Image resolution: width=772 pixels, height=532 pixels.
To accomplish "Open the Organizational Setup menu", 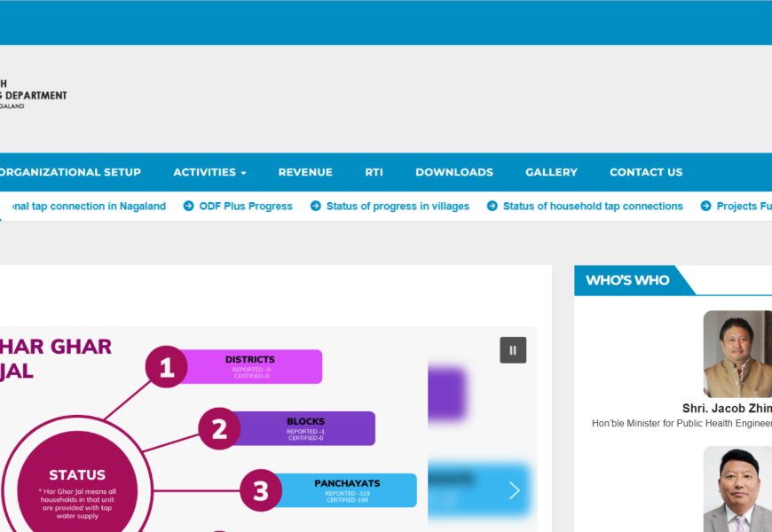I will [69, 172].
